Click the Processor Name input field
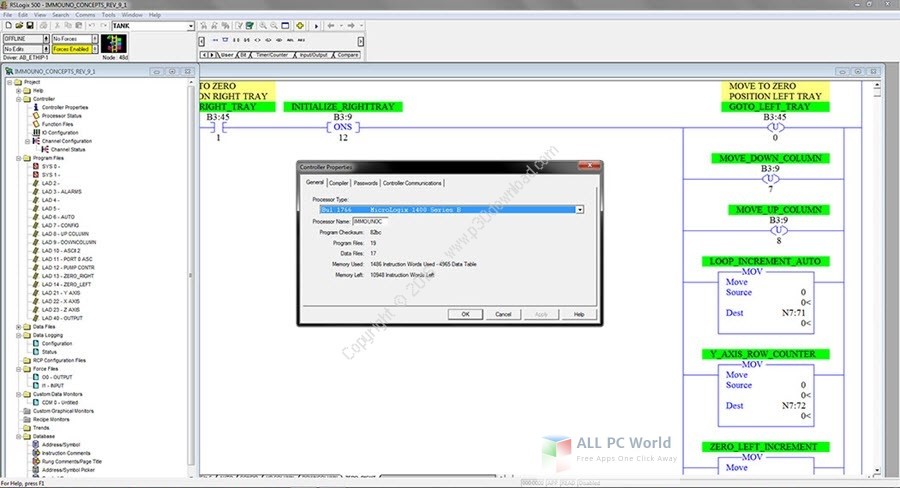Image resolution: width=900 pixels, height=488 pixels. click(370, 222)
